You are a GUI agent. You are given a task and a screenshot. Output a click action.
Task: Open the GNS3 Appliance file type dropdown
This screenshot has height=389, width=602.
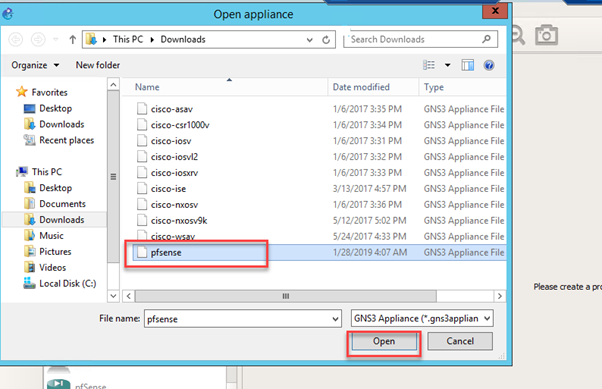point(422,318)
